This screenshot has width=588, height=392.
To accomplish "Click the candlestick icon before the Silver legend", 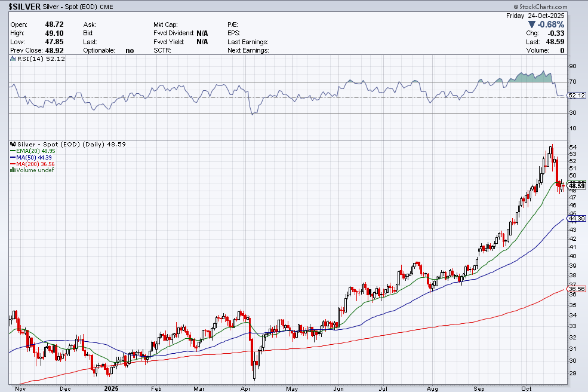I will [13, 144].
